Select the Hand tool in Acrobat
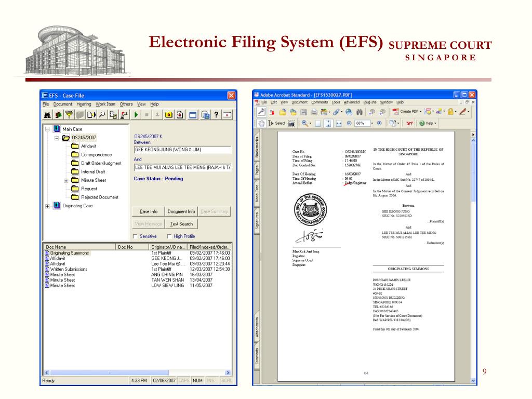The width and height of the screenshot is (532, 399). tap(261, 123)
